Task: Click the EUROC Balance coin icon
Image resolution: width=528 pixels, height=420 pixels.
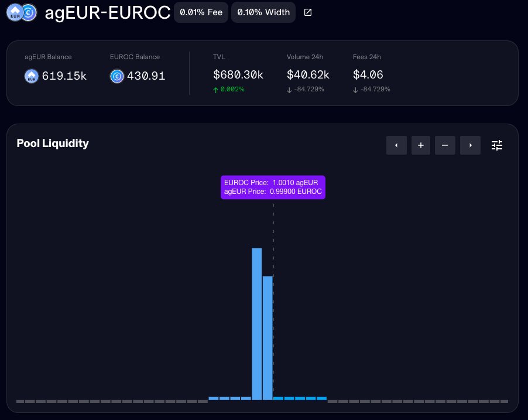Action: click(117, 76)
